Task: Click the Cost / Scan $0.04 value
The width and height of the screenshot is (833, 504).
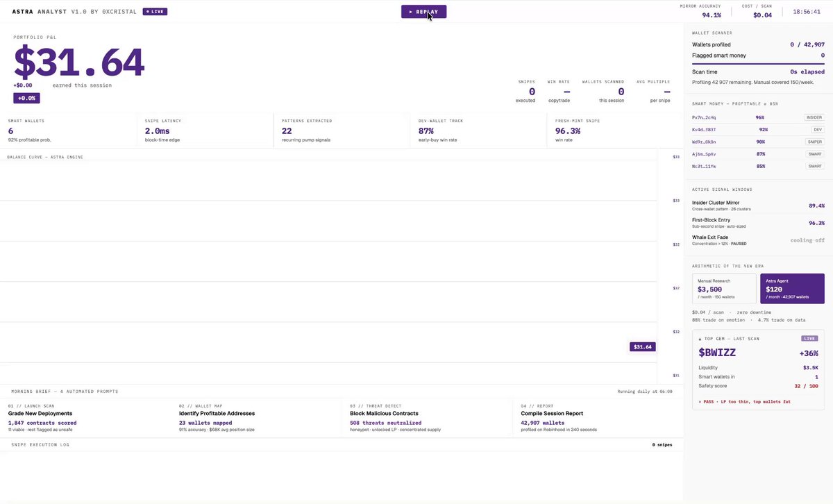Action: tap(762, 15)
